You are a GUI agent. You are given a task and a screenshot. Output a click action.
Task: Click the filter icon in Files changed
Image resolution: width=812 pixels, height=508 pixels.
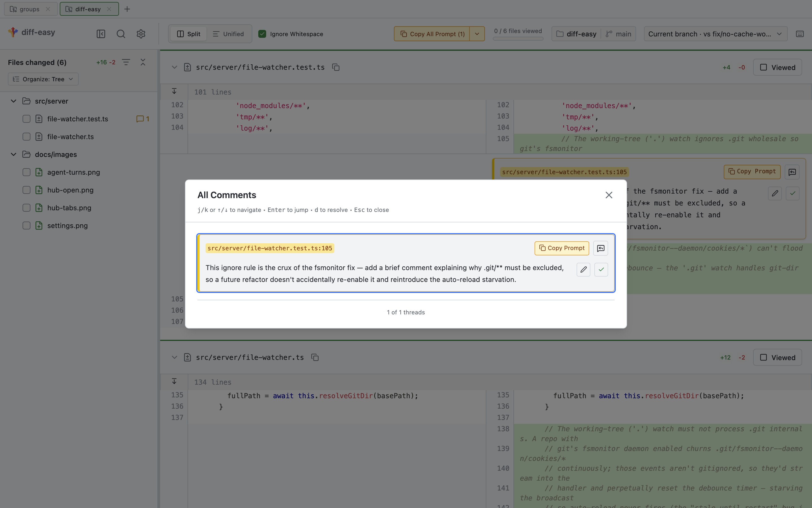pos(126,62)
